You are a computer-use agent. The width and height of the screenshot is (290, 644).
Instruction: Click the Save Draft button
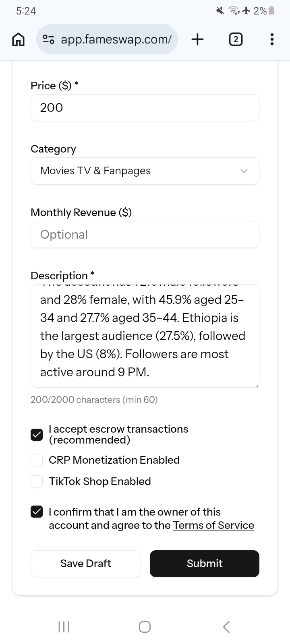pyautogui.click(x=86, y=563)
